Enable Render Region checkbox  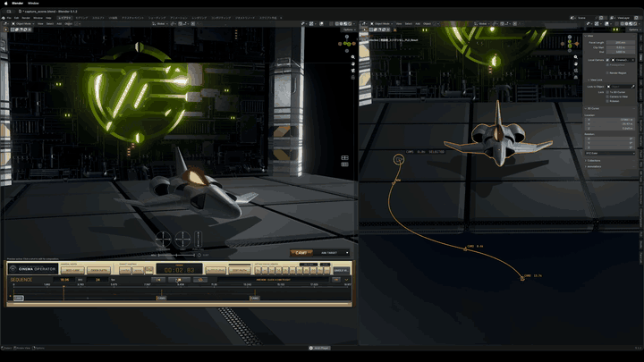607,73
